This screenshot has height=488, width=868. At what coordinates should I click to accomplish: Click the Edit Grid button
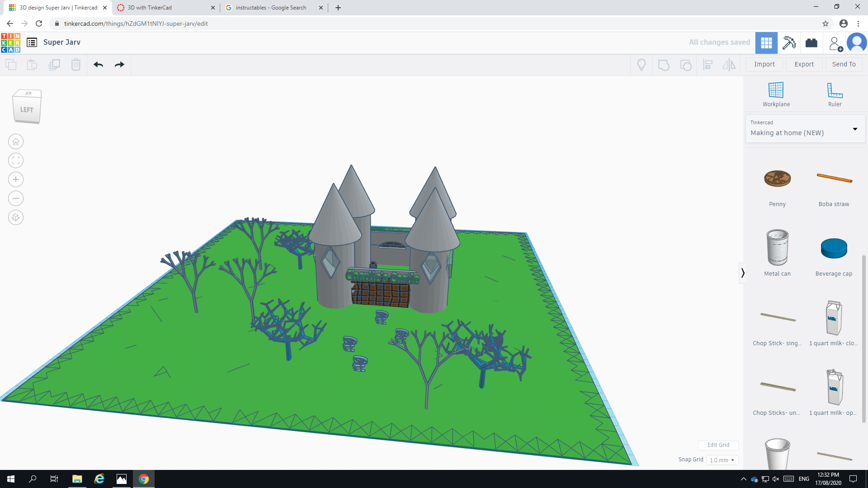point(718,445)
